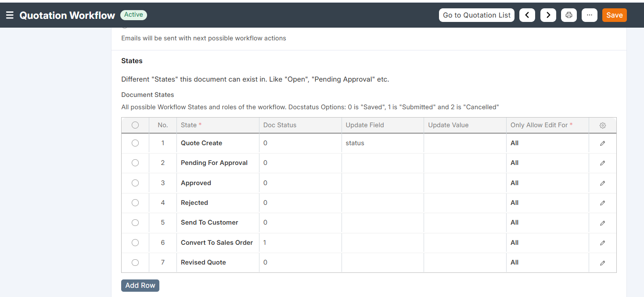
Task: Edit the Rejected row pencil
Action: pos(603,203)
